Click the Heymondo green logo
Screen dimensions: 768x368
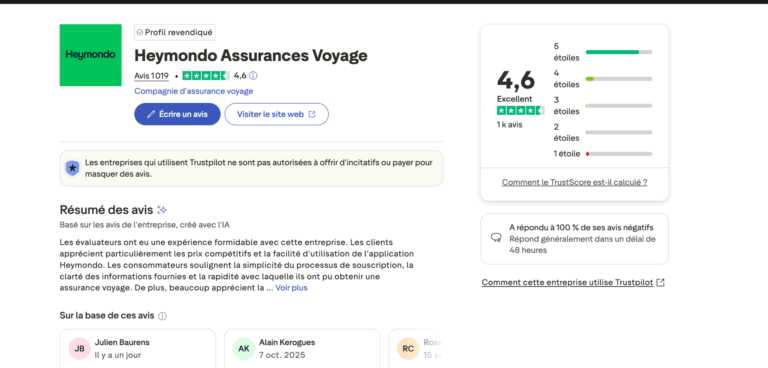coord(91,55)
